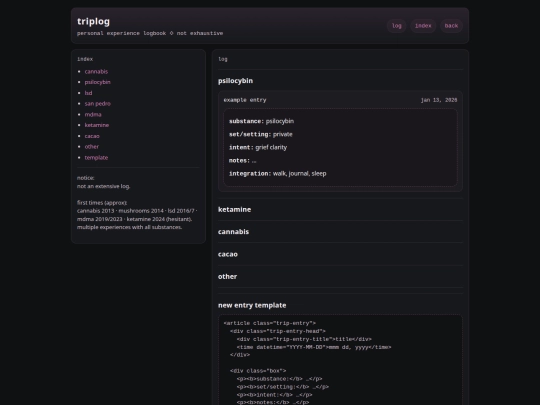Open the lsd index link

(88, 93)
